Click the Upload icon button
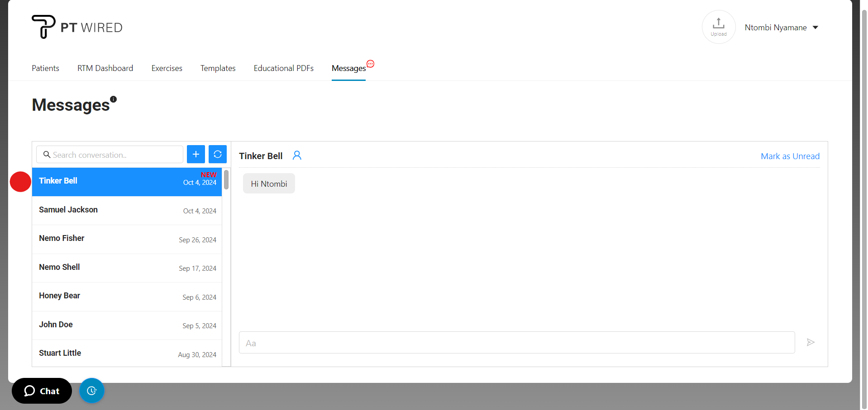 click(x=718, y=27)
